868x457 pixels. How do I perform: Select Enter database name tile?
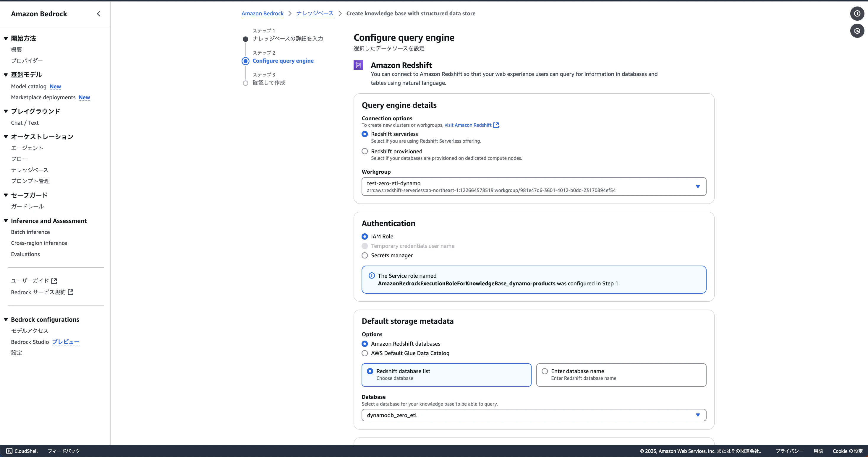click(545, 371)
